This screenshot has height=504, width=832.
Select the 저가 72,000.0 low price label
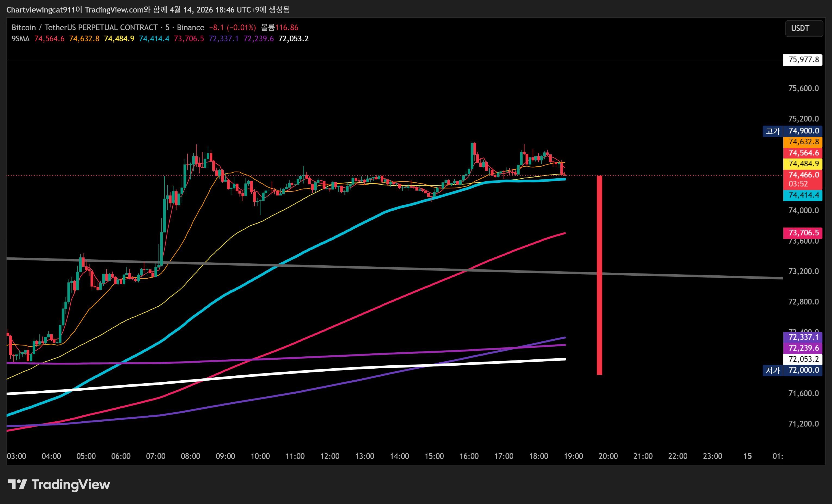[792, 370]
